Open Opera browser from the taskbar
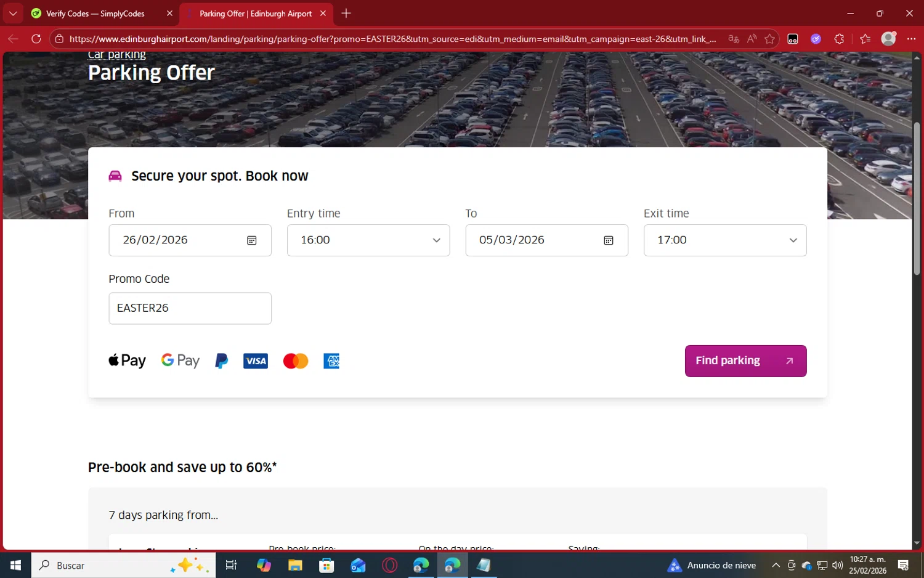 pos(389,565)
